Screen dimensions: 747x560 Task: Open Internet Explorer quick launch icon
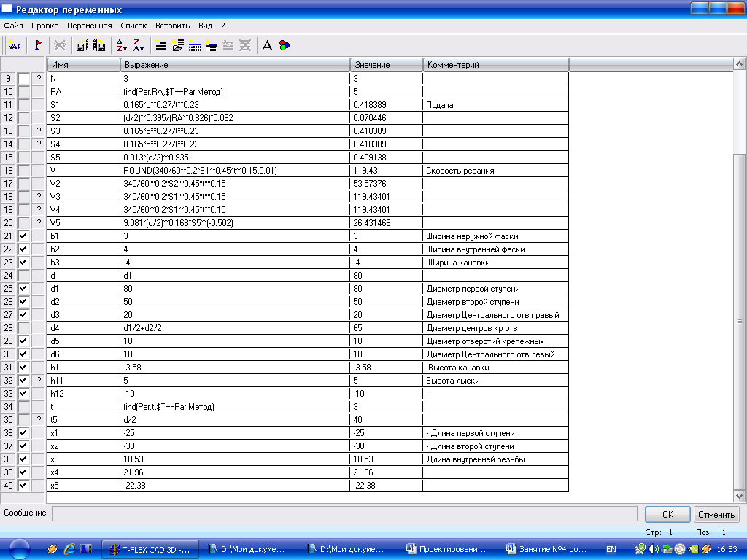tap(69, 549)
